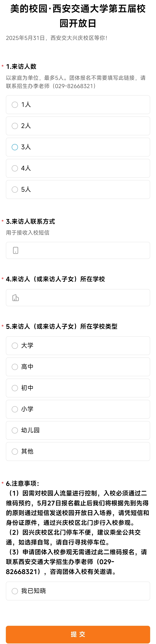Image resolution: width=156 pixels, height=644 pixels.
Task: Check the 我已知晓 acknowledgement option
Action: [78, 591]
